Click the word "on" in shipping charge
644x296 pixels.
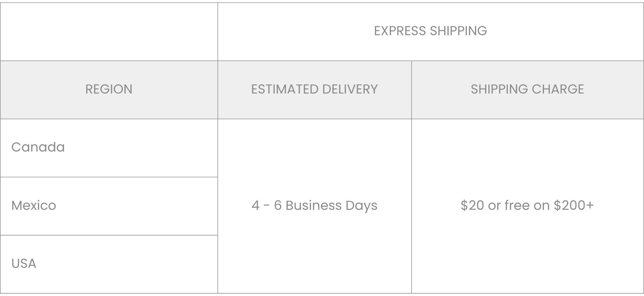(541, 205)
